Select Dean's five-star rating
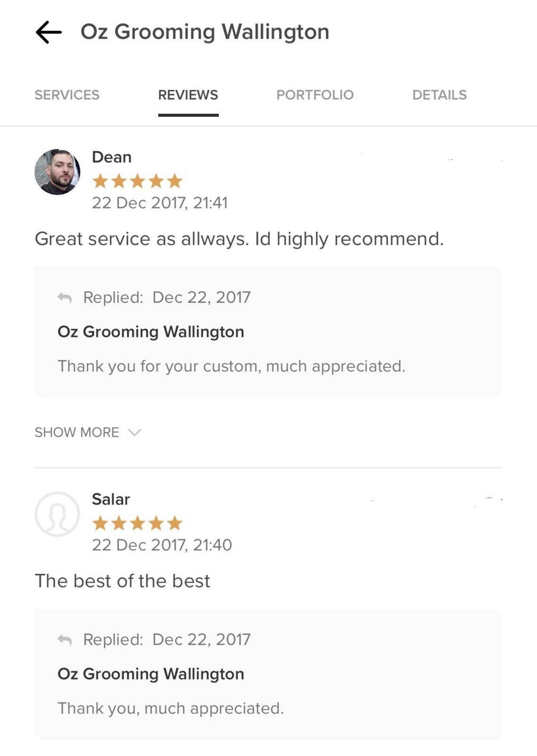 coord(137,180)
